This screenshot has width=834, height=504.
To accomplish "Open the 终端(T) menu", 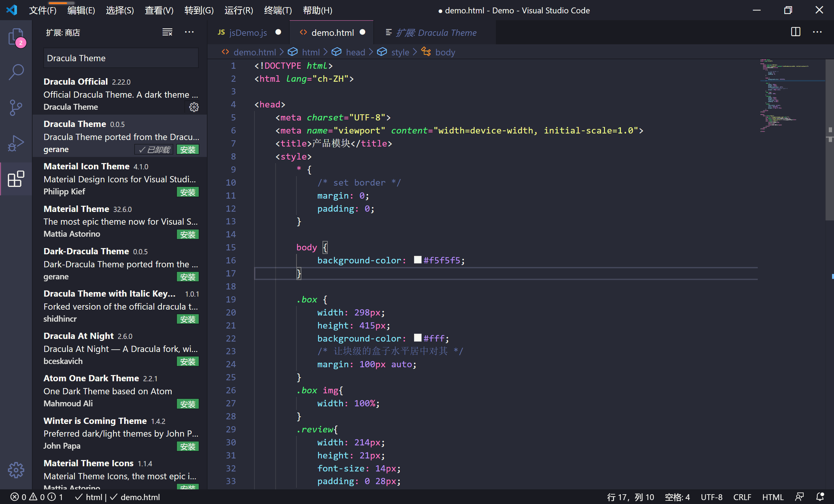I will click(278, 10).
